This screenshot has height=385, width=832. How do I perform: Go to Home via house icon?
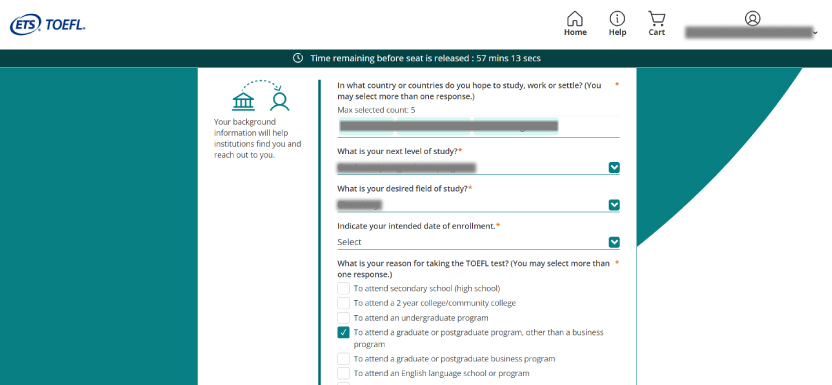coord(575,19)
